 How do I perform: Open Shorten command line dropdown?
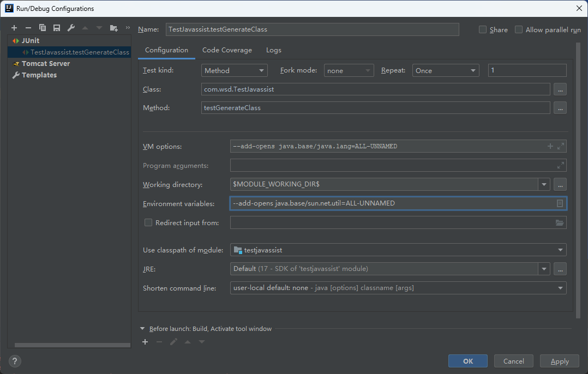(398, 288)
